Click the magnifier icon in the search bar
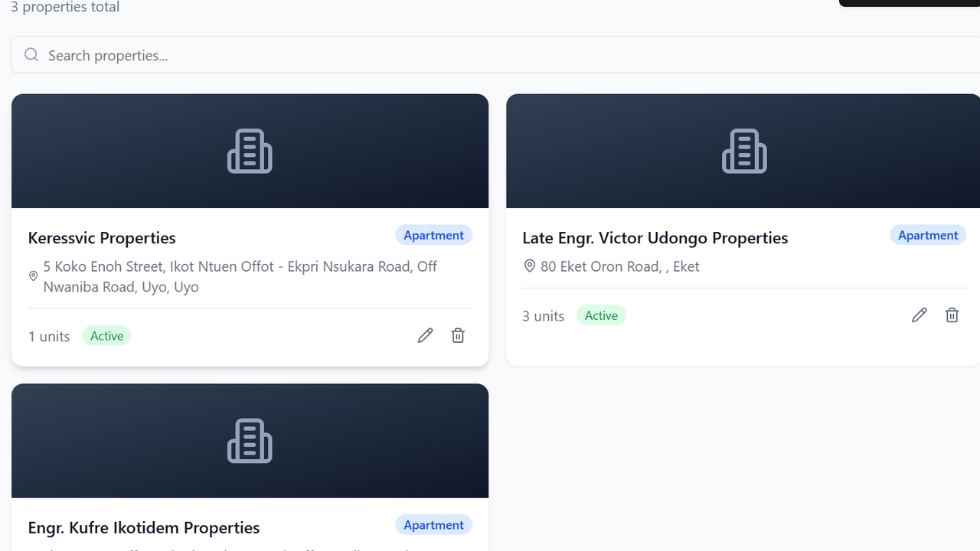The width and height of the screenshot is (980, 551). coord(31,54)
